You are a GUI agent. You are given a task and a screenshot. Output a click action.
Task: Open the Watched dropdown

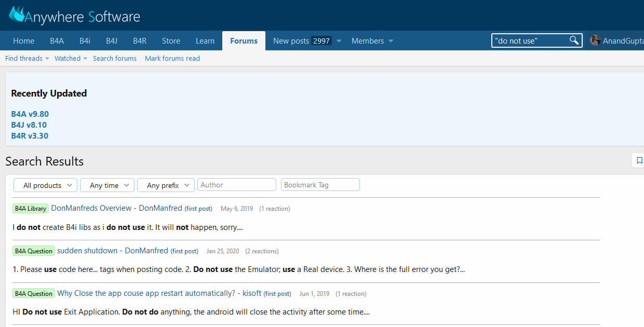pos(71,58)
